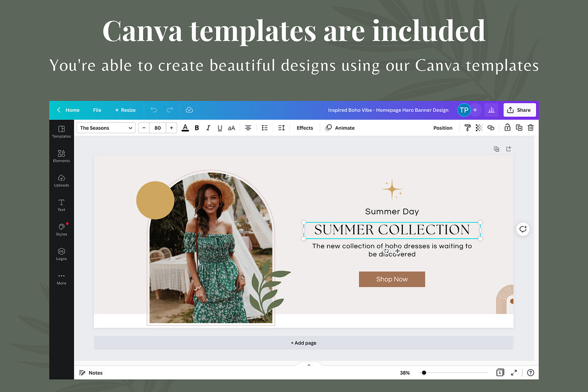Click the Duplicate icon in the toolbar

pyautogui.click(x=519, y=128)
